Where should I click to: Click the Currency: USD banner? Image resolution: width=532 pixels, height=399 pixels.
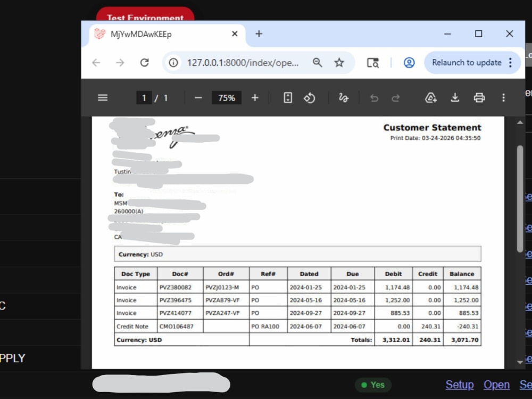[297, 254]
